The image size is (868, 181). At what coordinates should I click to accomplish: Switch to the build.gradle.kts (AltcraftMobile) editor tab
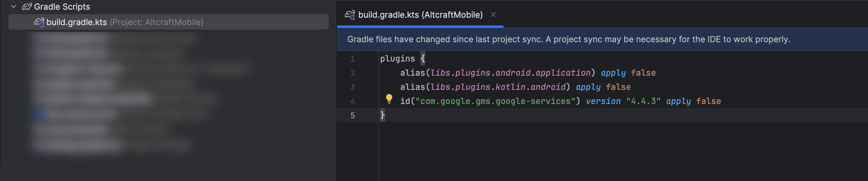click(420, 15)
